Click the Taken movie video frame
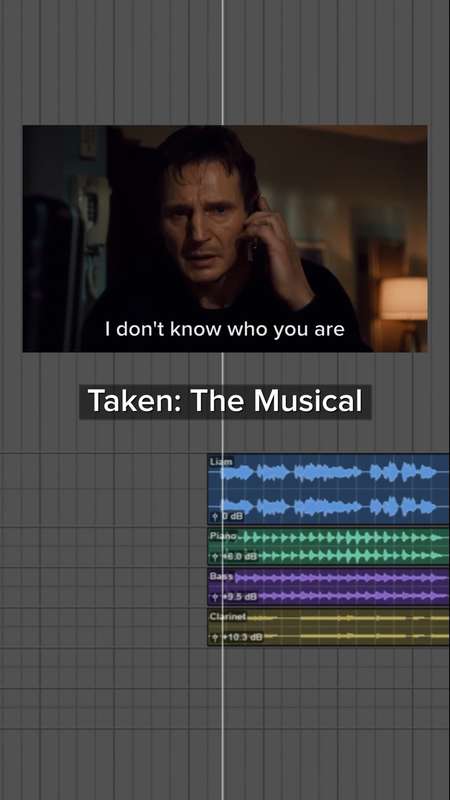Screen dimensions: 450x800 click(225, 238)
